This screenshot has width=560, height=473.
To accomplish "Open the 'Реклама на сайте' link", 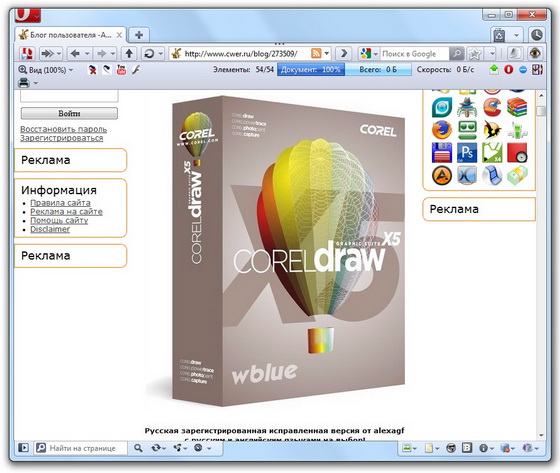I will click(x=66, y=211).
